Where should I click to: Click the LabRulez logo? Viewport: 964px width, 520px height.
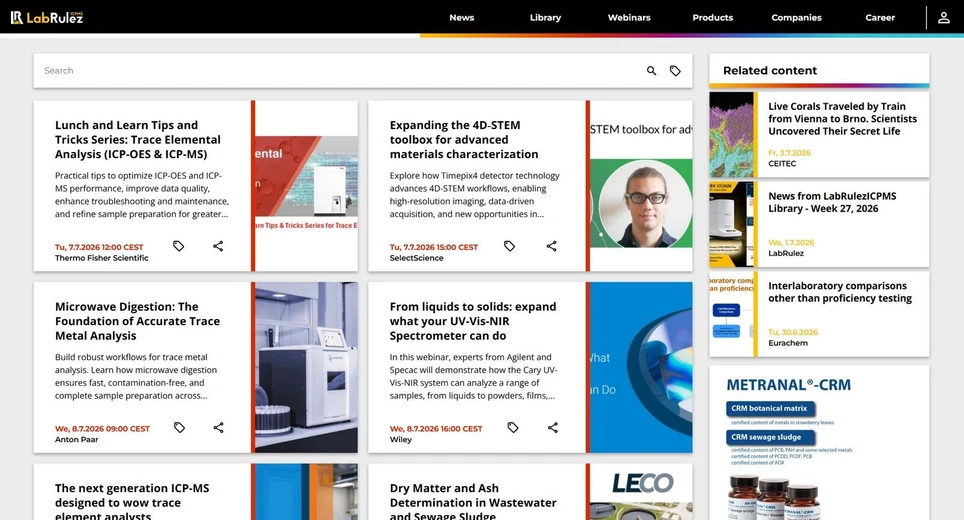[47, 17]
